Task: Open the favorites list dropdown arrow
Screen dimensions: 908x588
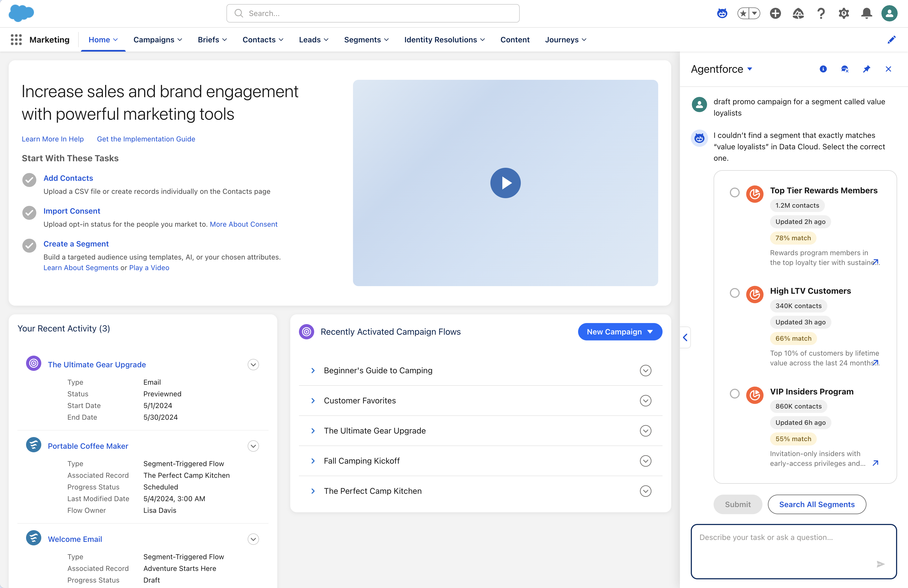Action: coord(755,13)
